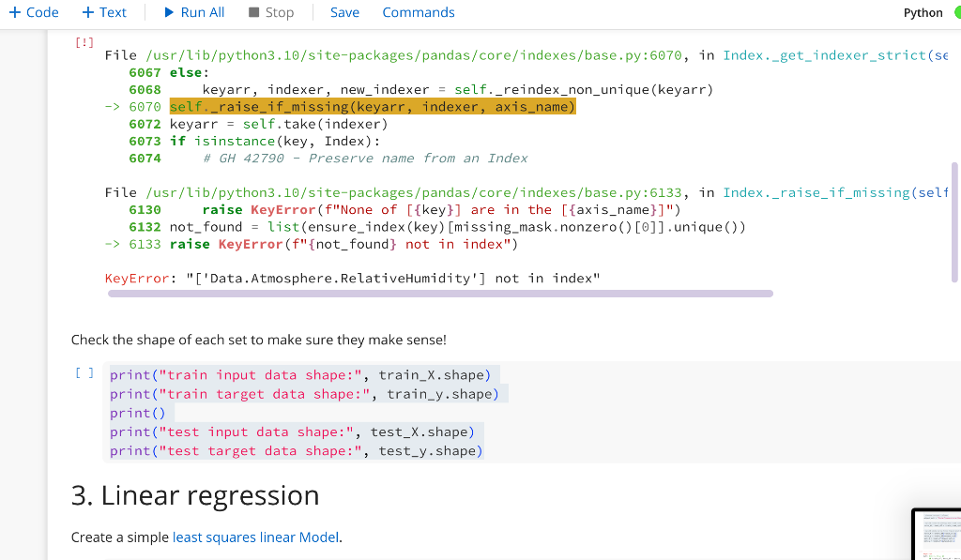Screen dimensions: 961x560
Task: Select the highlighted raise_if_missing line
Action: 372,106
